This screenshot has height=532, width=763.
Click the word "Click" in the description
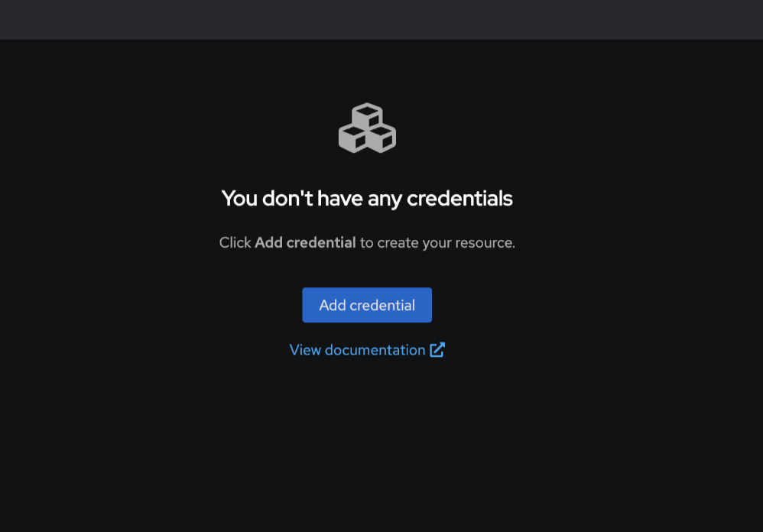pyautogui.click(x=235, y=242)
